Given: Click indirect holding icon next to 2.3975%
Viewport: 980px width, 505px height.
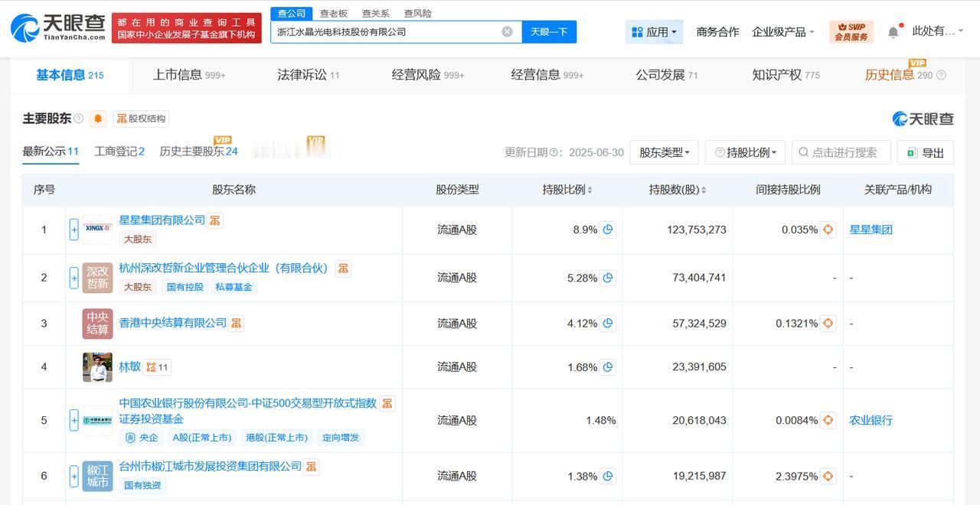Looking at the screenshot, I should (x=828, y=476).
